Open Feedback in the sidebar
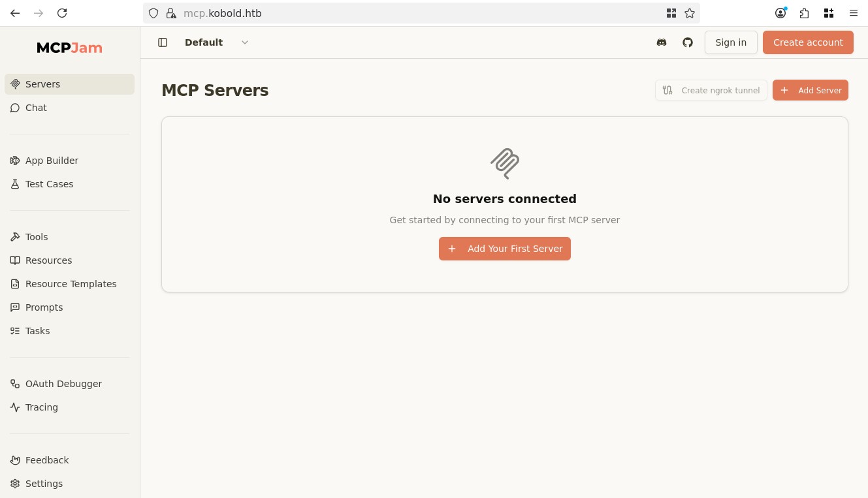Image resolution: width=868 pixels, height=498 pixels. tap(70, 460)
